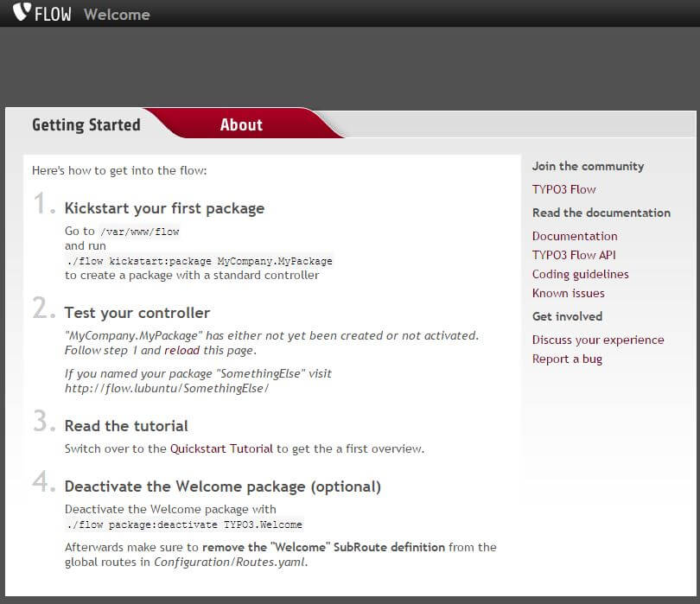Open the Getting Started tab
Image resolution: width=700 pixels, height=604 pixels.
coord(86,124)
